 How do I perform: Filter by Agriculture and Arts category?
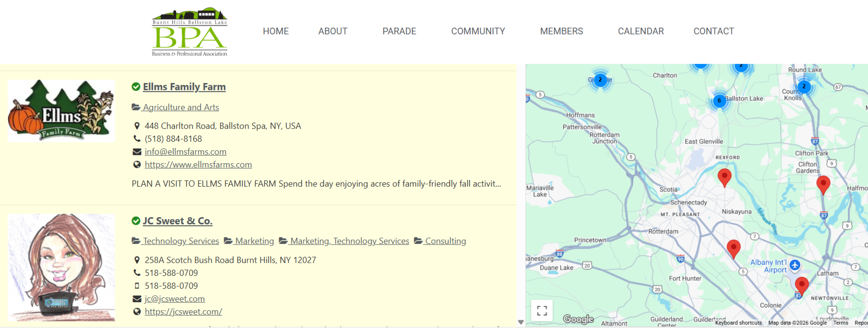pyautogui.click(x=180, y=107)
